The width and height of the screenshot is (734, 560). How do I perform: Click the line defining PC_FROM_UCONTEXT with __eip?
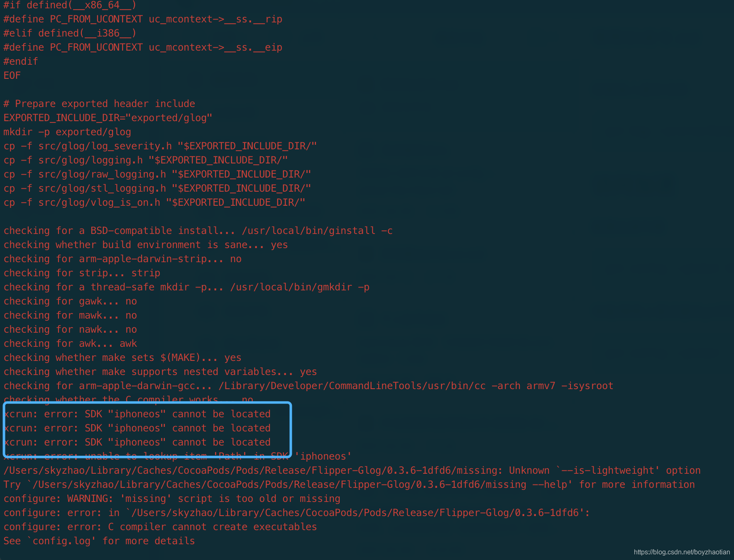pyautogui.click(x=143, y=47)
